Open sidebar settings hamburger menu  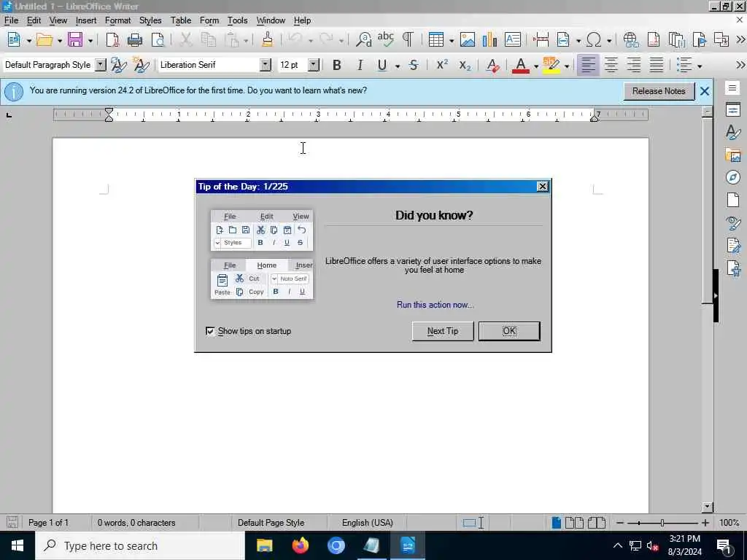click(x=732, y=87)
